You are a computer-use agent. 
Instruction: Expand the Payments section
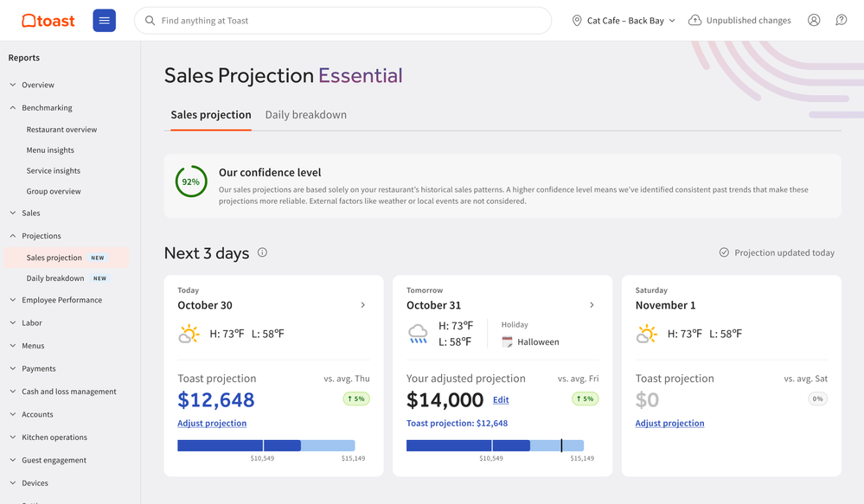click(33, 368)
